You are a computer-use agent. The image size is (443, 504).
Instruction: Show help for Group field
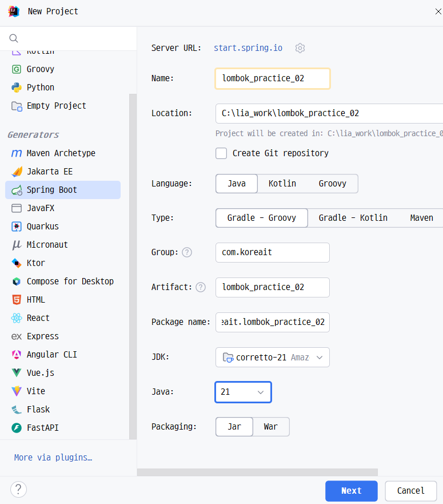tap(187, 252)
